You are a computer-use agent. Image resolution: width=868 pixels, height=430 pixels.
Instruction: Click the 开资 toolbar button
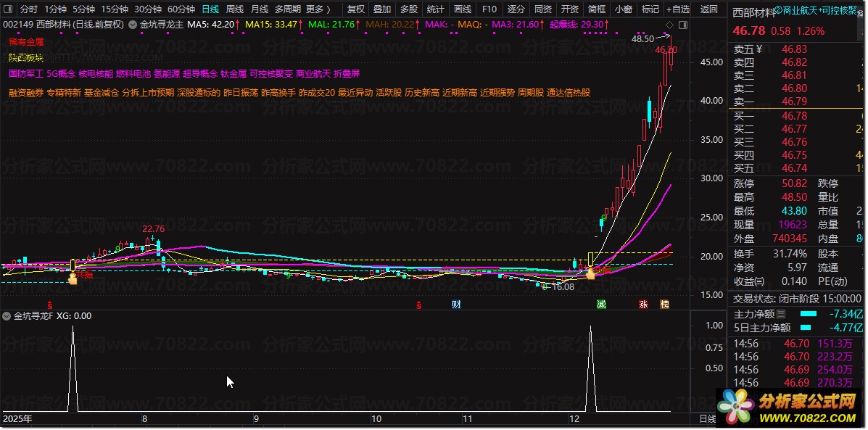[x=570, y=9]
